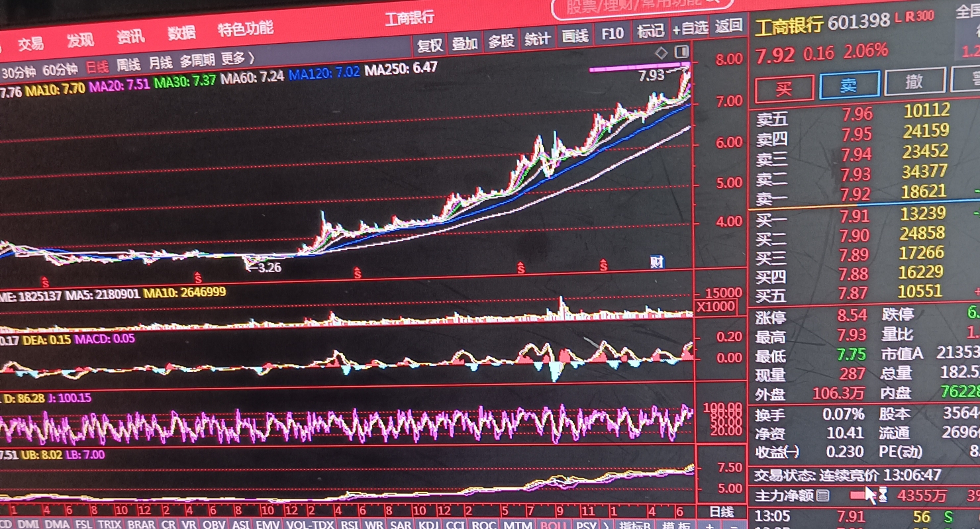This screenshot has width=980, height=529.
Task: Click the 3.26 lowest price label
Action: [x=269, y=267]
